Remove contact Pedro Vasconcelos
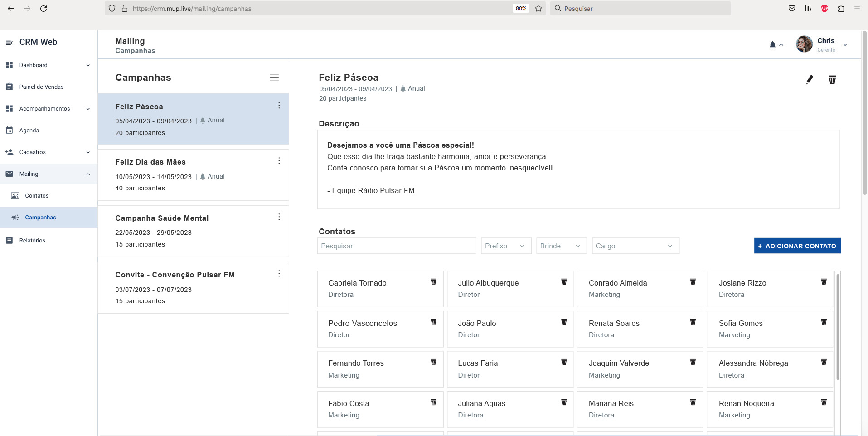This screenshot has height=436, width=868. pos(433,322)
